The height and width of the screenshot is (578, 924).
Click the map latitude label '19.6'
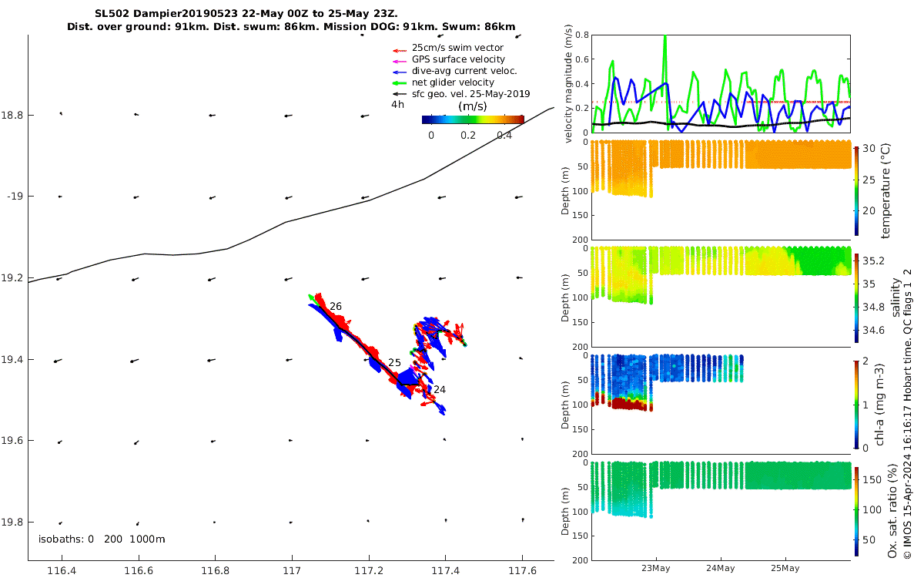pyautogui.click(x=12, y=441)
